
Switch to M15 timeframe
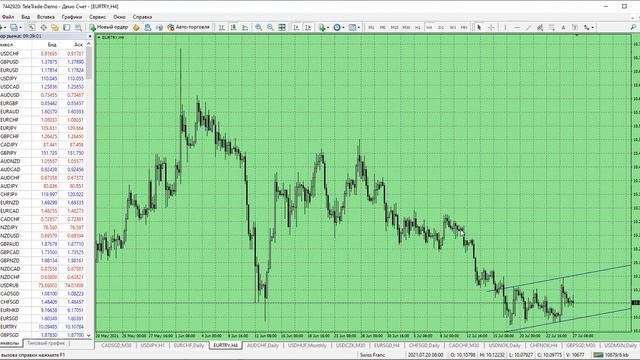394,27
